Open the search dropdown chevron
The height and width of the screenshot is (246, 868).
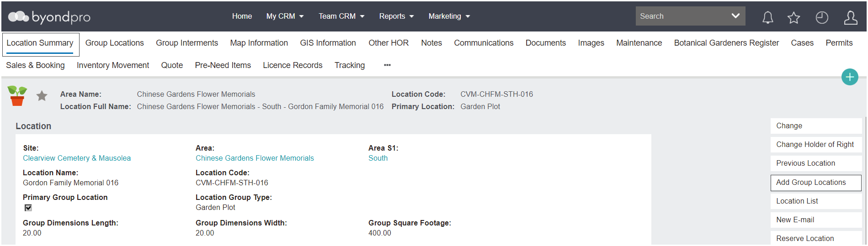tap(735, 16)
